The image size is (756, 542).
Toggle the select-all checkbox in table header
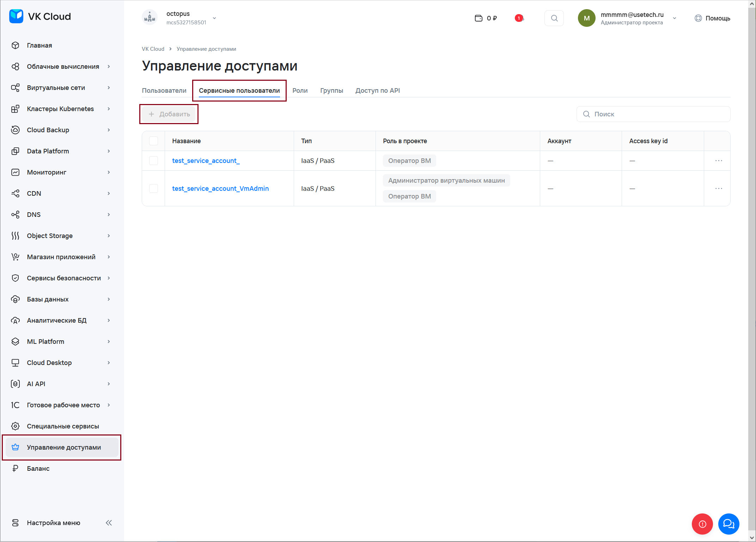(x=153, y=141)
